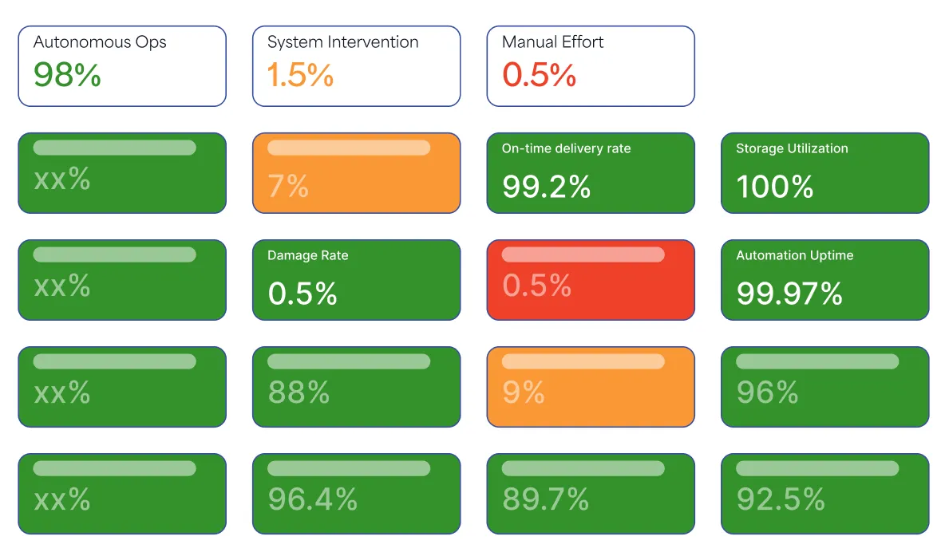Click the xx% card beside the orange 7% card

(x=122, y=173)
